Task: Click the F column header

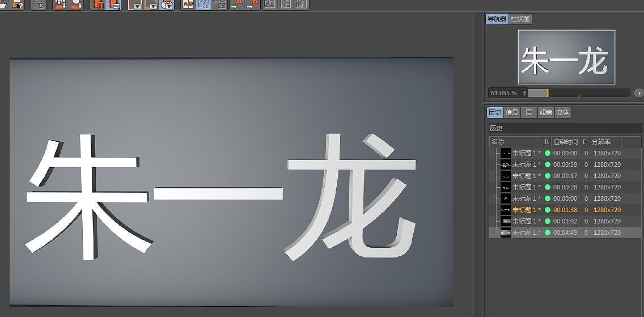Action: [x=585, y=142]
